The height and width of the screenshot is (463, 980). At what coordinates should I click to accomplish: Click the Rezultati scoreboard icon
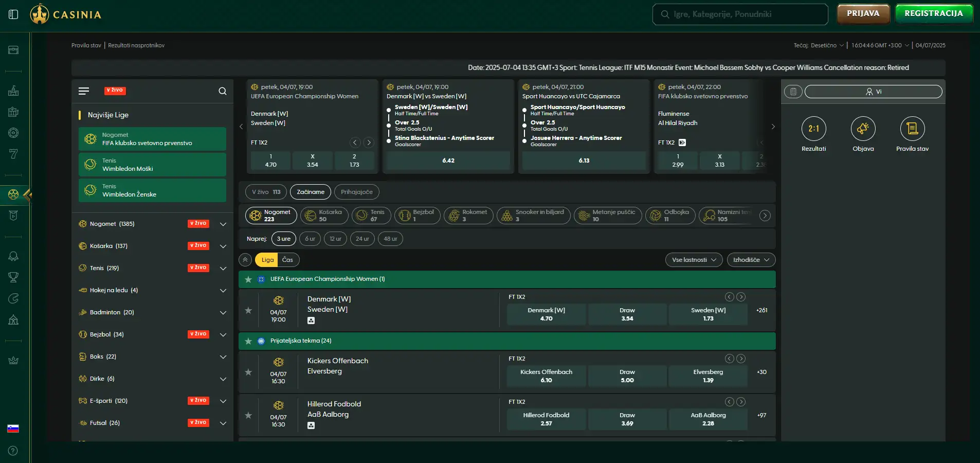point(813,129)
